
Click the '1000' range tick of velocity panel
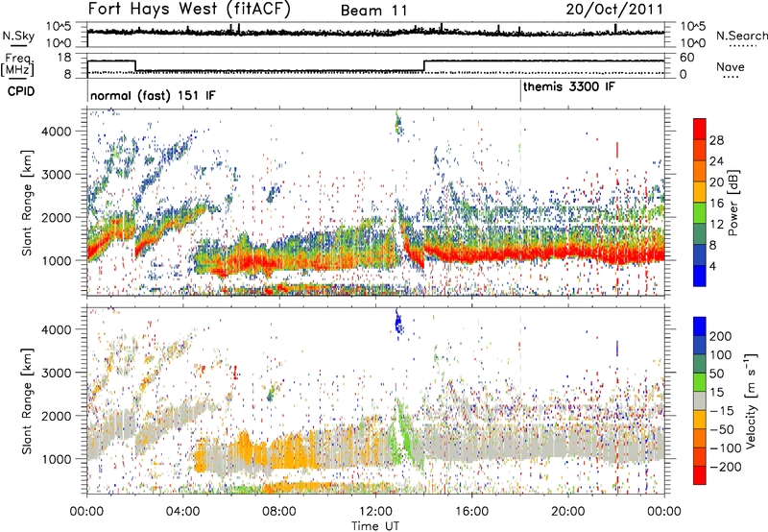click(57, 459)
